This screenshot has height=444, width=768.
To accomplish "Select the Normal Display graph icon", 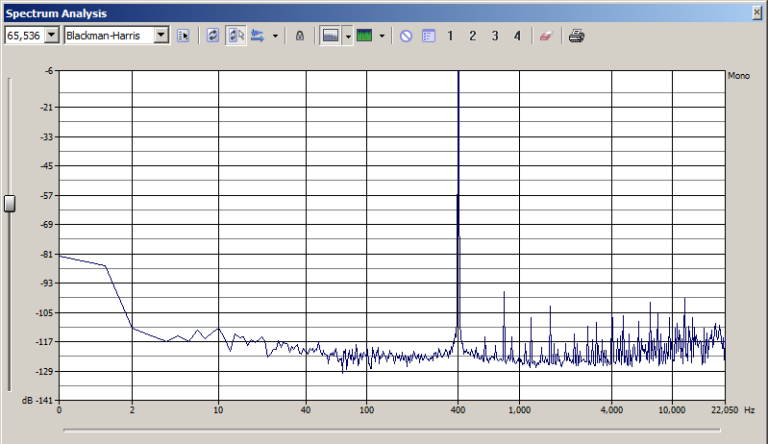I will tap(331, 36).
